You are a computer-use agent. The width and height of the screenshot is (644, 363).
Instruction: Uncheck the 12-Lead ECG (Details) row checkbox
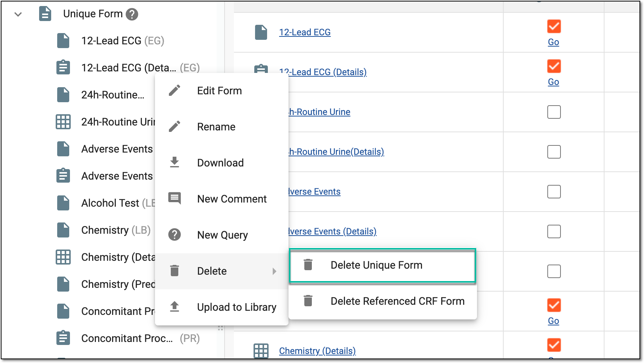coord(554,66)
